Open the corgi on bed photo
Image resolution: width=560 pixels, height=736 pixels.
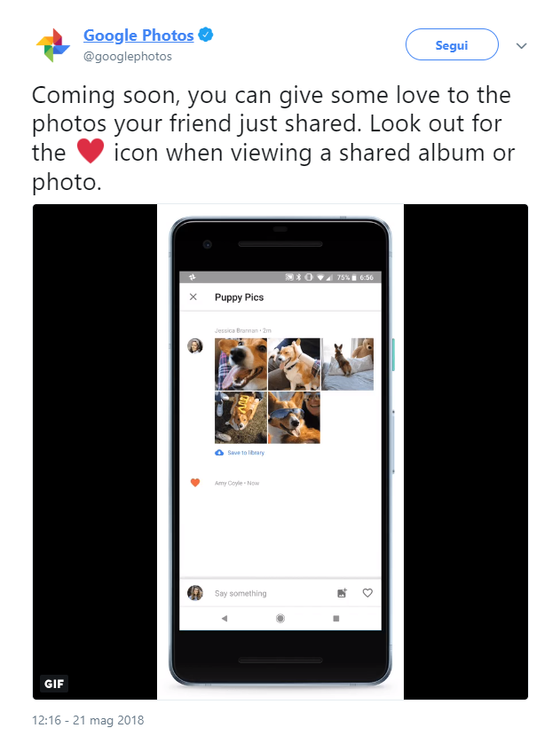pos(347,364)
